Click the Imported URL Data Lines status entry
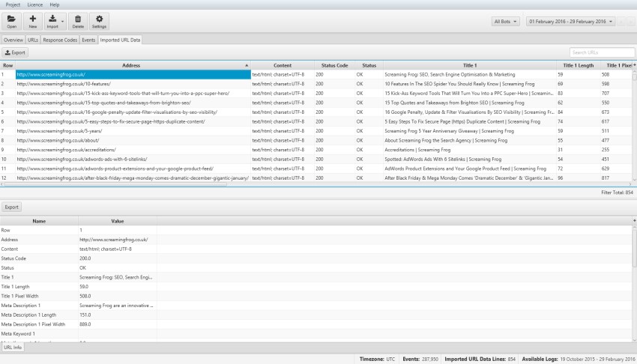 pyautogui.click(x=480, y=359)
